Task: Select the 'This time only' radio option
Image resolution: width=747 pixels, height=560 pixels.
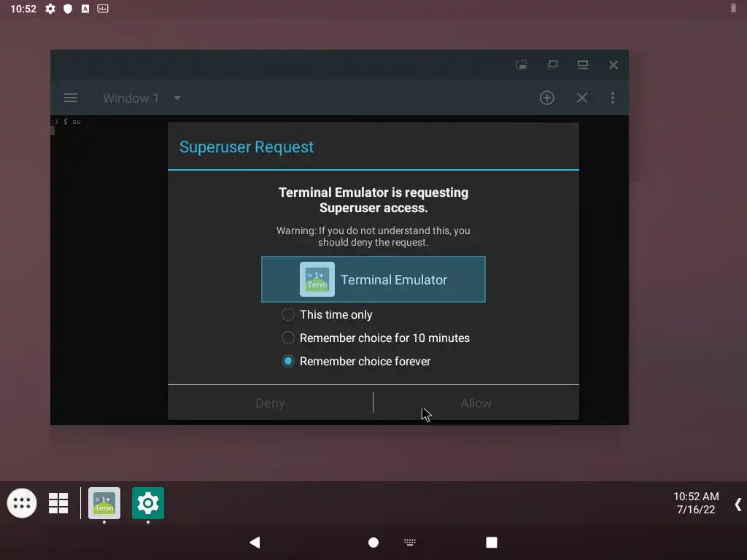Action: [327, 315]
